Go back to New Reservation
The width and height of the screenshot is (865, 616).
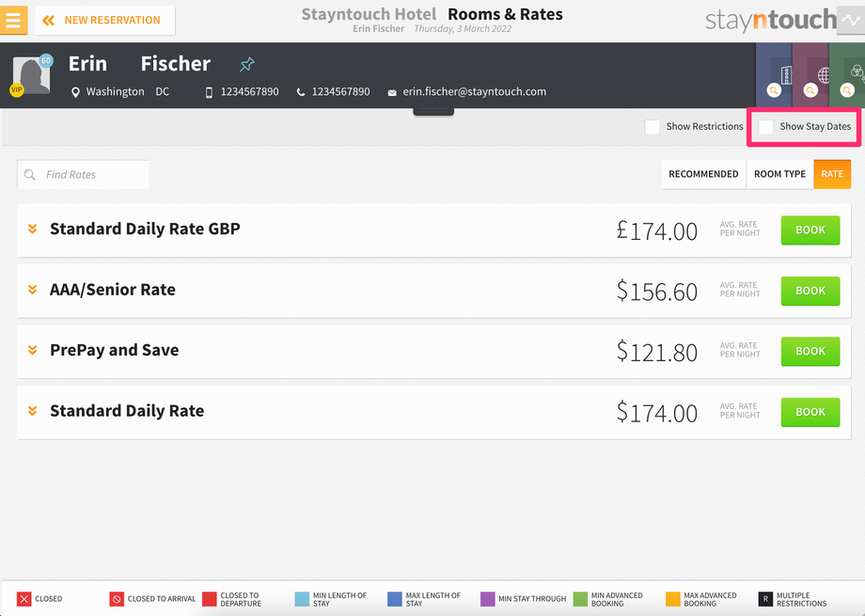(104, 21)
